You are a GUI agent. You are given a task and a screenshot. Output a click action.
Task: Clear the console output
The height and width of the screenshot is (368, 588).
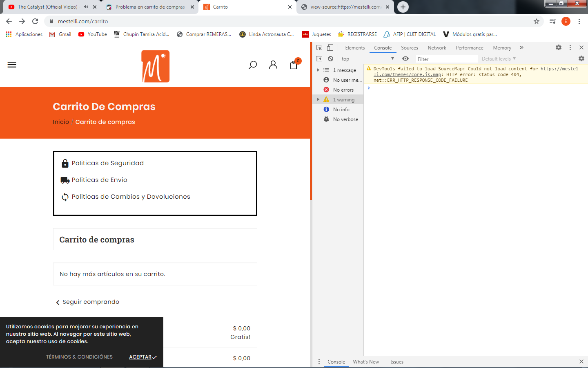click(330, 58)
